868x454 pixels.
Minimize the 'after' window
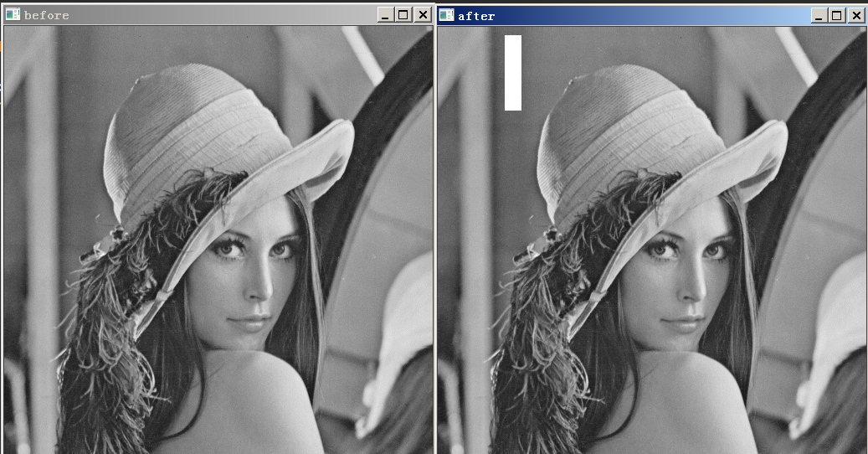coord(818,16)
